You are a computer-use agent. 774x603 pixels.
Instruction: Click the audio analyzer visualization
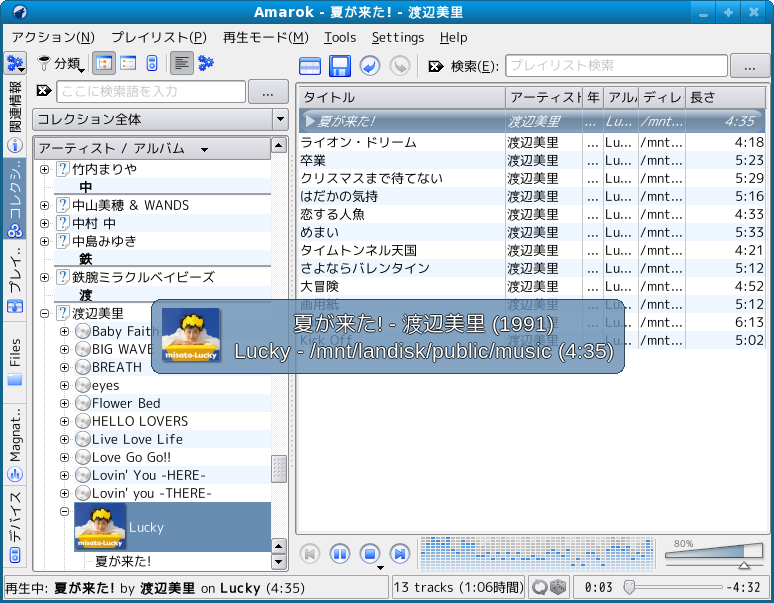point(537,554)
